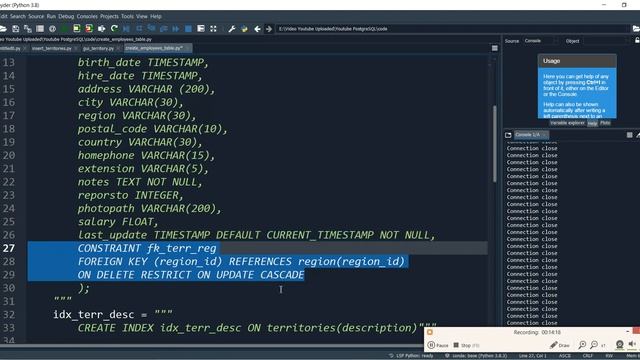Switch to the Plots tab
Screen dimensions: 640x360
tap(605, 123)
